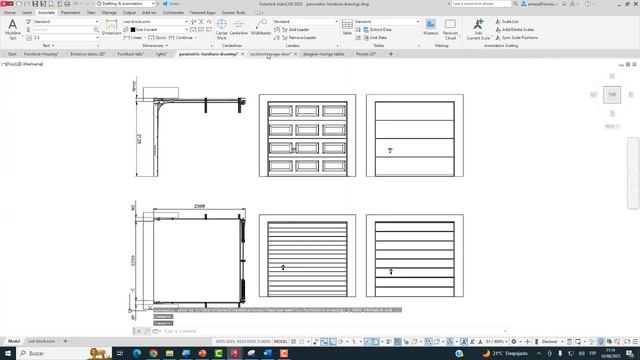Toggle MODEL space in status bar
This screenshot has height=360, width=640.
[280, 341]
